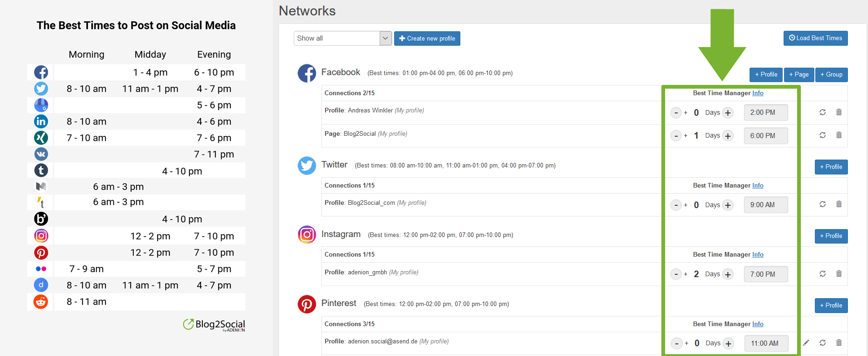Delete the adenion.social Pinterest profile
The image size is (868, 356).
point(839,343)
